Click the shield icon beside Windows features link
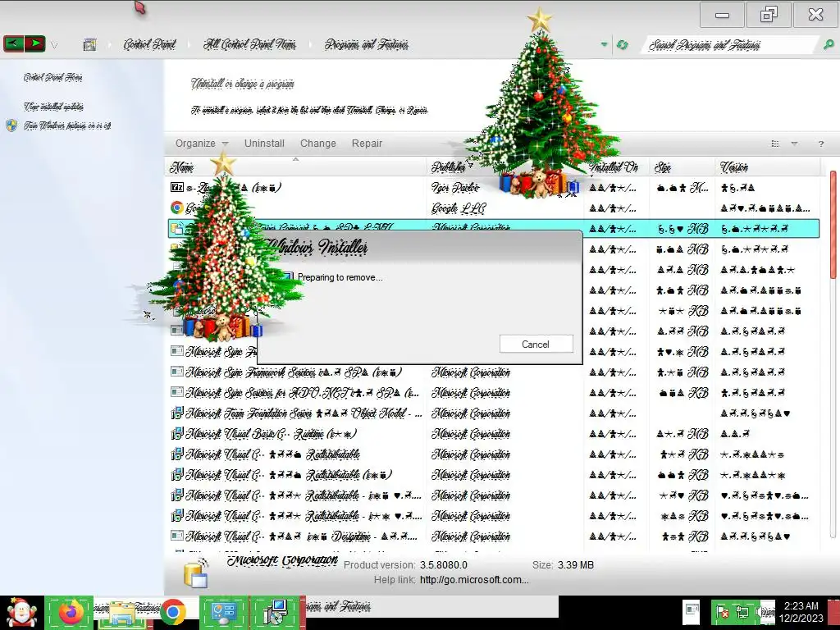840x630 pixels. pyautogui.click(x=11, y=126)
